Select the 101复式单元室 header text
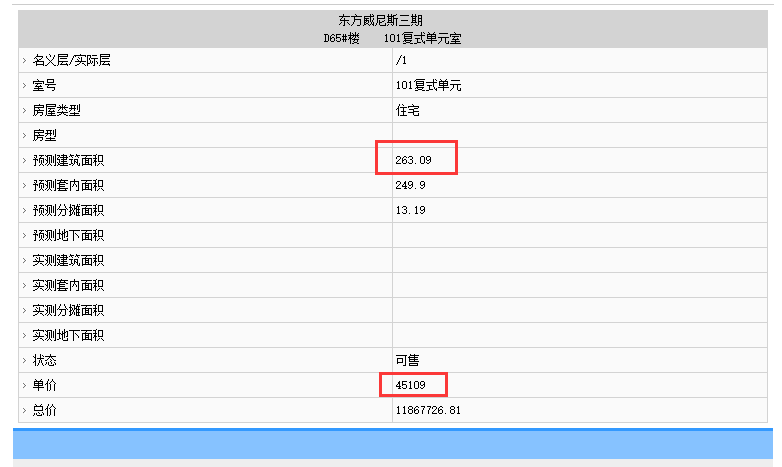 [x=422, y=38]
